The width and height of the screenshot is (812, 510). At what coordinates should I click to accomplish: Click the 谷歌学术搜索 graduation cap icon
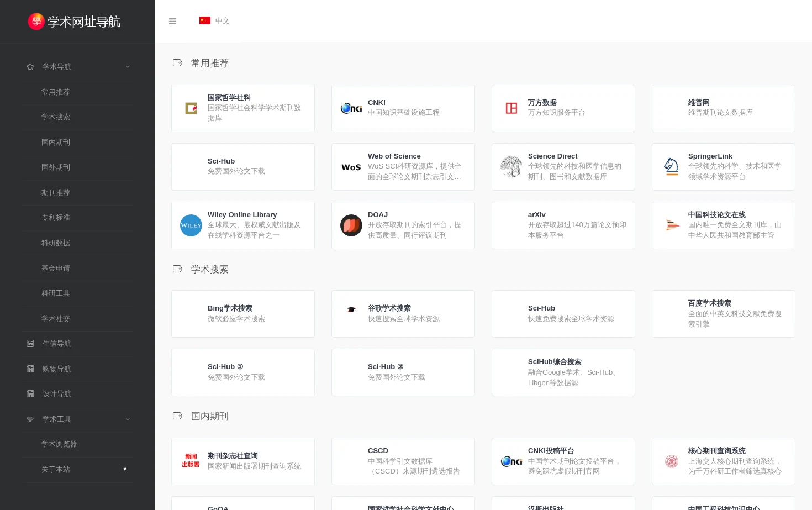[x=351, y=309]
